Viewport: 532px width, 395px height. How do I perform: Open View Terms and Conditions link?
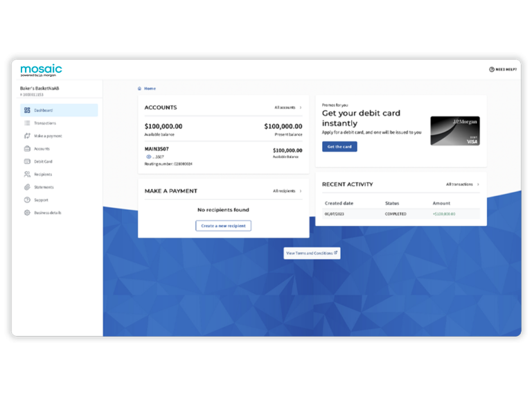[x=312, y=254]
